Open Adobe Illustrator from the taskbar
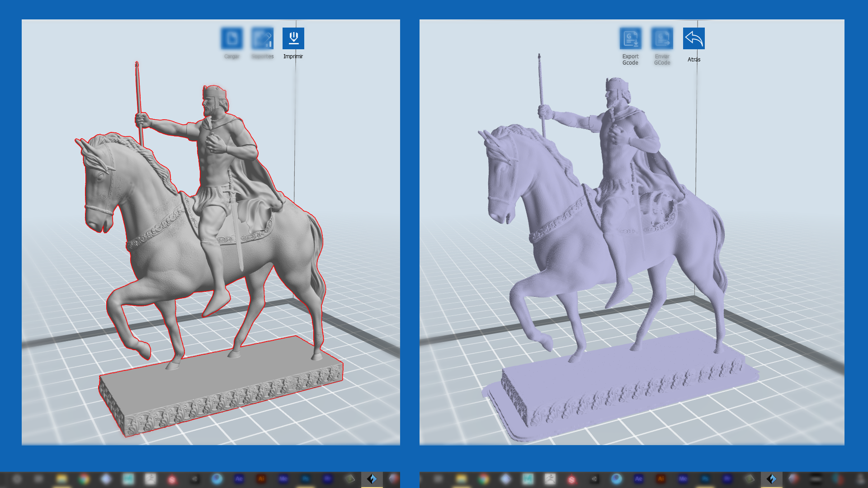This screenshot has width=868, height=488. [x=261, y=479]
